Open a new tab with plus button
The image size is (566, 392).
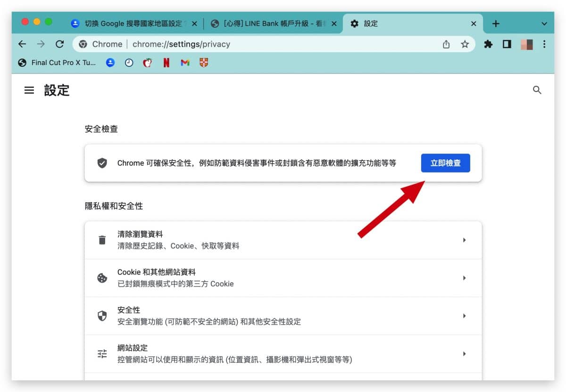496,24
